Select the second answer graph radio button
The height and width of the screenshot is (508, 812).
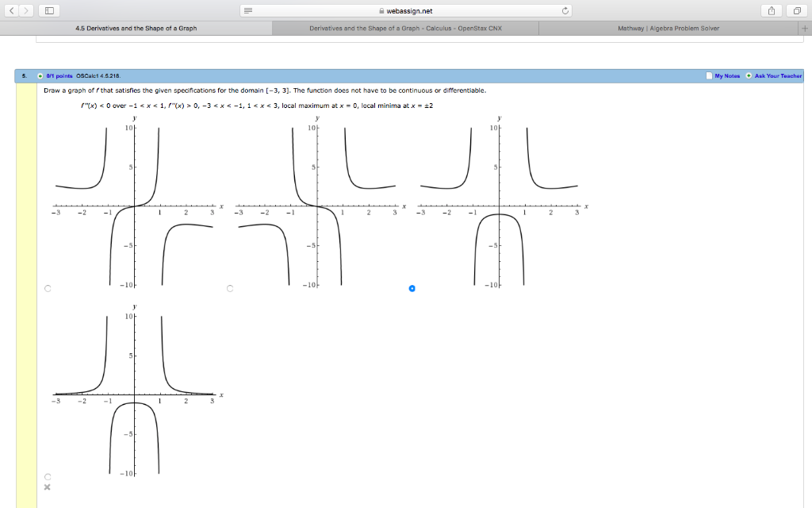pos(229,288)
